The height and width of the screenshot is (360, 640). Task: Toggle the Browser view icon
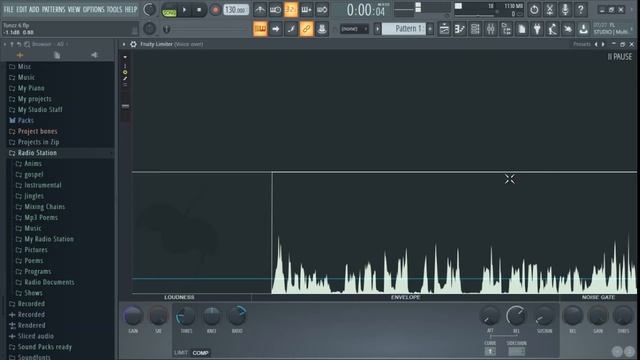click(x=506, y=29)
